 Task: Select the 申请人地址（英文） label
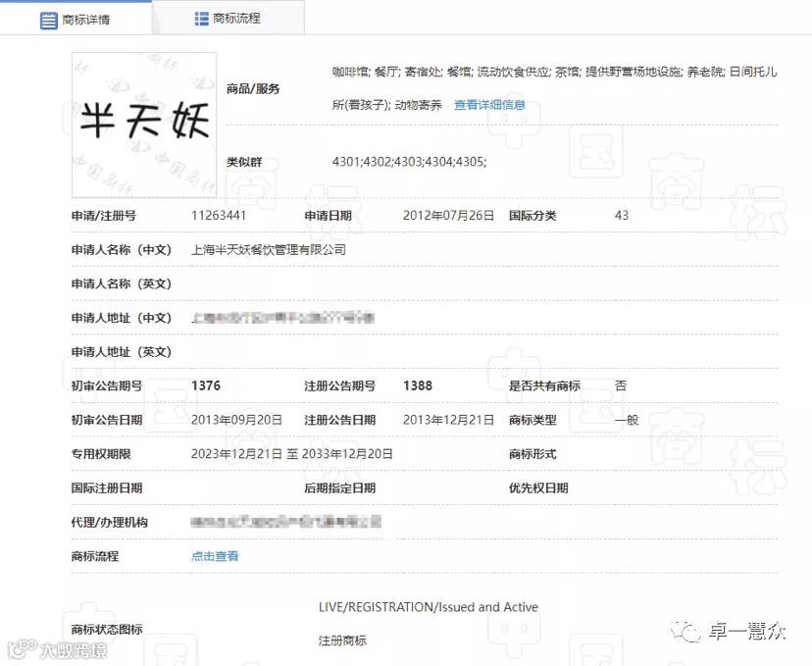(122, 352)
